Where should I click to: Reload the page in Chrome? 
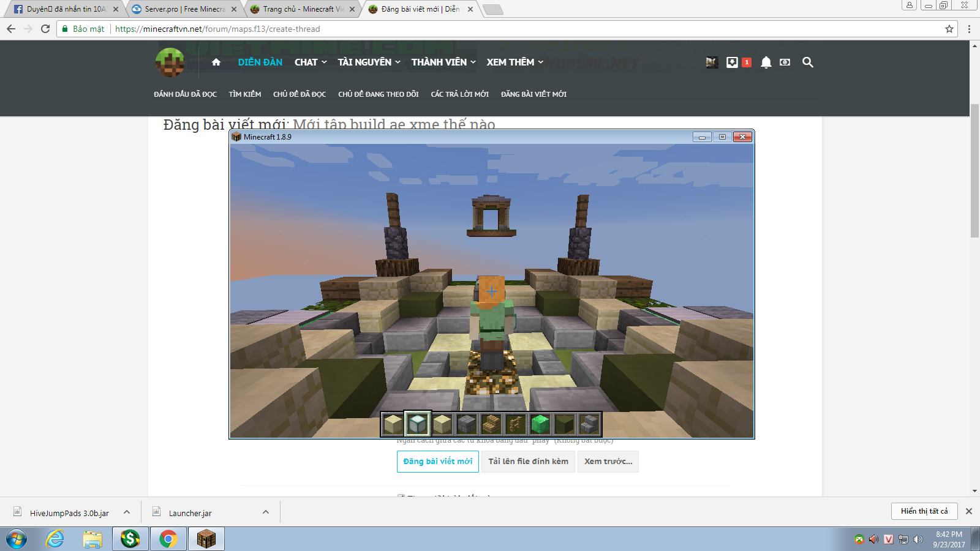pos(45,29)
